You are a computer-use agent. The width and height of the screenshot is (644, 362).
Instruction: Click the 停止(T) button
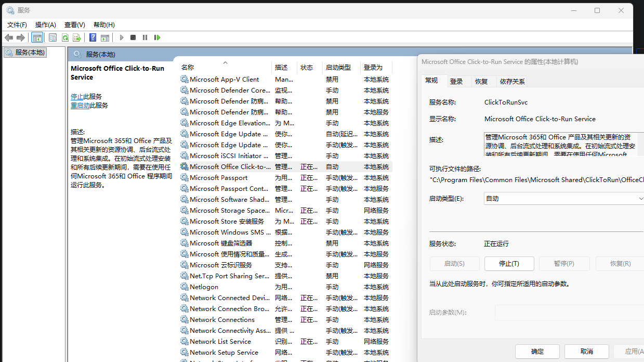tap(509, 264)
